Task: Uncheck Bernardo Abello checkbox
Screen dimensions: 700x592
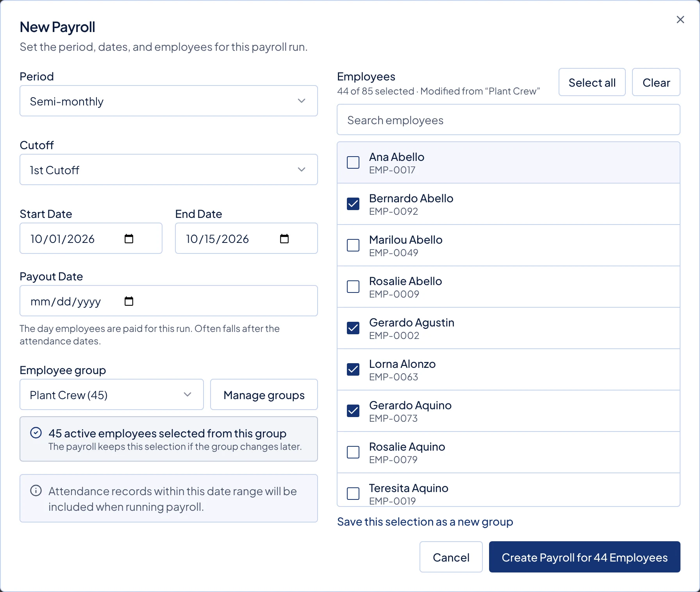Action: click(x=353, y=204)
